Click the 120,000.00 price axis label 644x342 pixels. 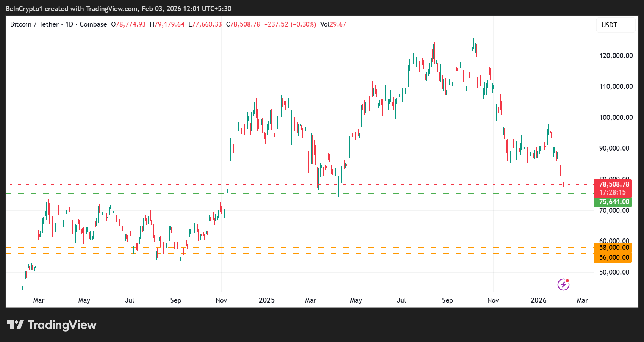(616, 56)
